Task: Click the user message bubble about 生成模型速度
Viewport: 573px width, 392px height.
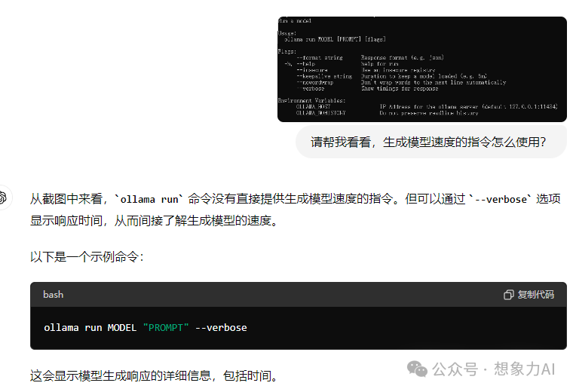Action: click(431, 142)
